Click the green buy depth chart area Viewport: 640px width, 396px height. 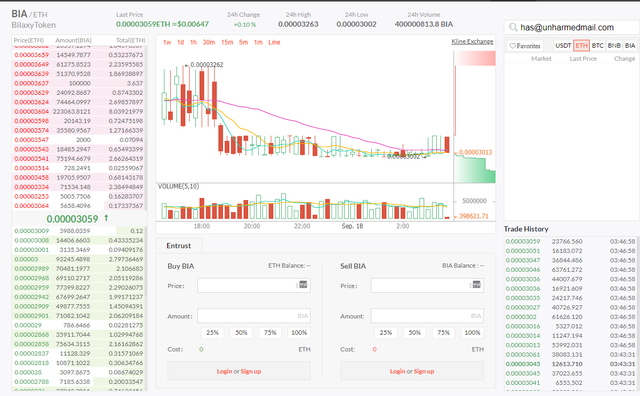coord(475,170)
